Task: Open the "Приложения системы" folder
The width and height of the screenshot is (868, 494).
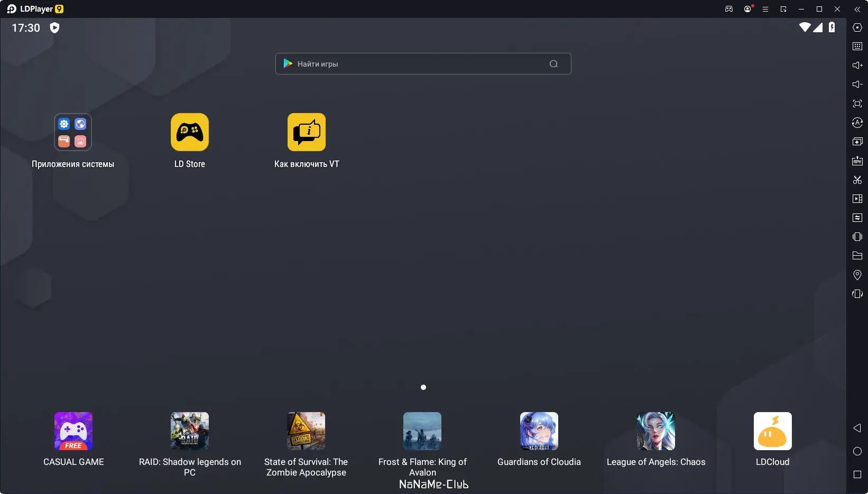Action: click(x=73, y=132)
